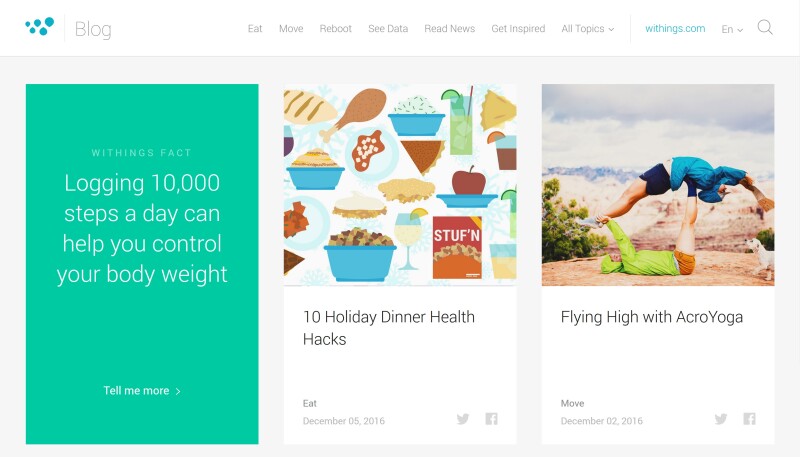Screen dimensions: 800x457
Task: Click the AcroYoga photo thumbnail
Action: [x=658, y=185]
